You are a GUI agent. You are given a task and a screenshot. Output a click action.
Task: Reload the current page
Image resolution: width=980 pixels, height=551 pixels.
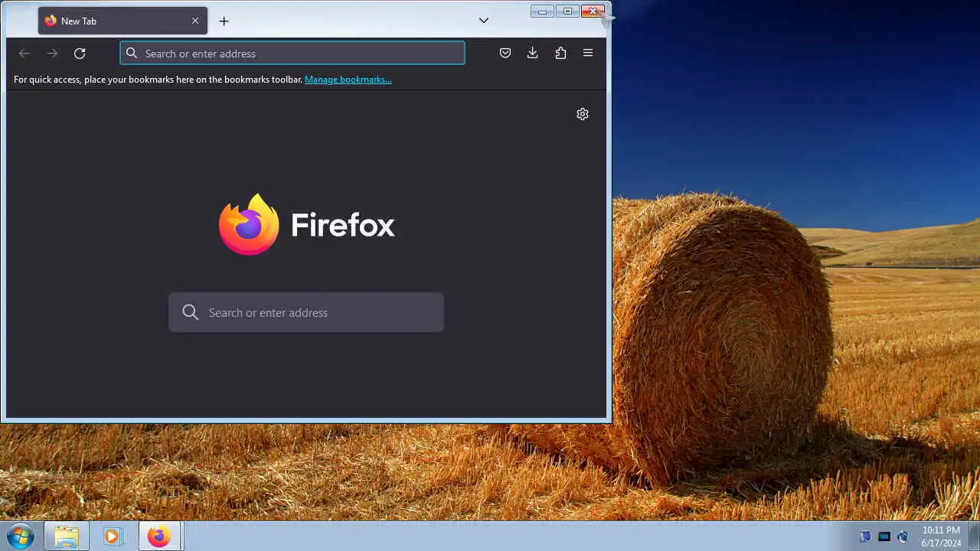pyautogui.click(x=80, y=54)
